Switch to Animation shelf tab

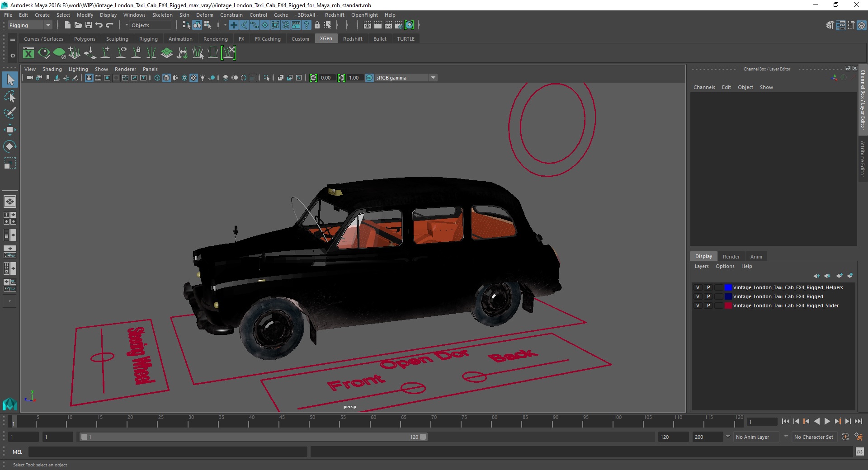click(180, 39)
